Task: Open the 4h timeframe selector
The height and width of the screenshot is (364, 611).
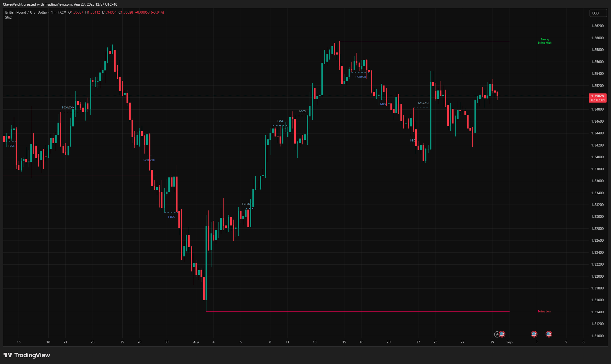Action: click(x=52, y=12)
